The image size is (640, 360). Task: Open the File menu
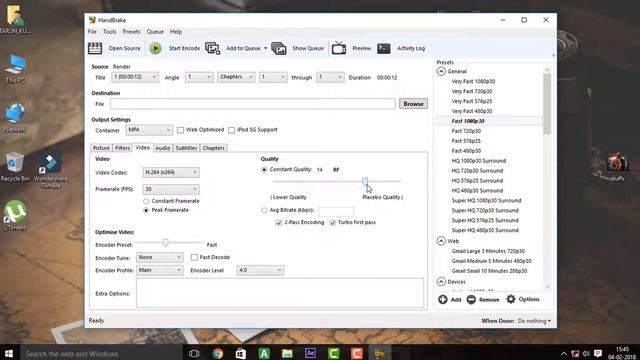pyautogui.click(x=92, y=32)
